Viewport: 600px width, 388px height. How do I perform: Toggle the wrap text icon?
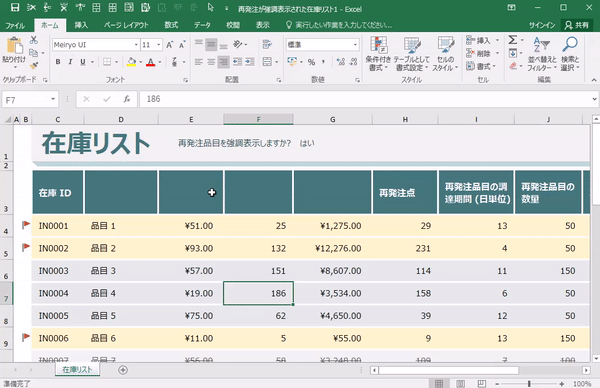267,44
